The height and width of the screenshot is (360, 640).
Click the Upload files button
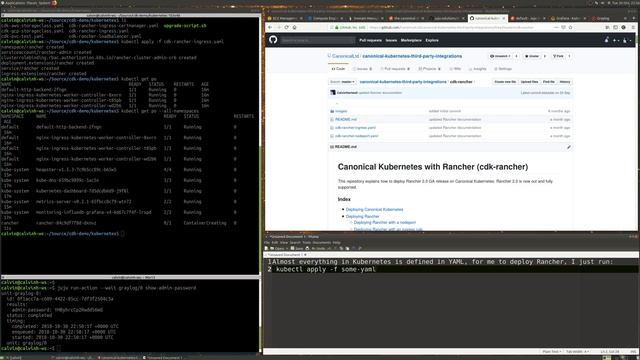point(529,82)
